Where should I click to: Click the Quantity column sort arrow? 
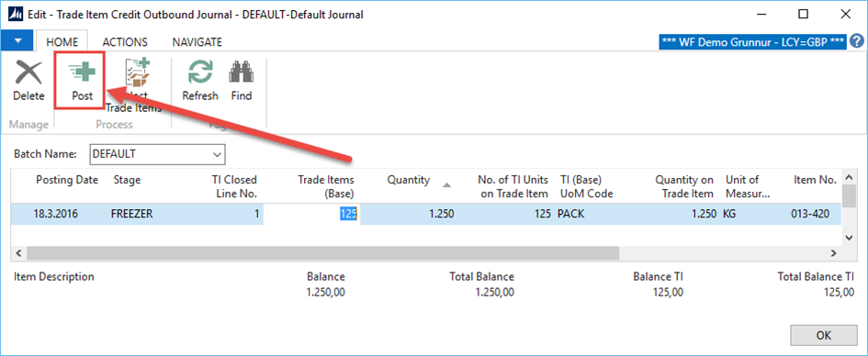point(446,185)
